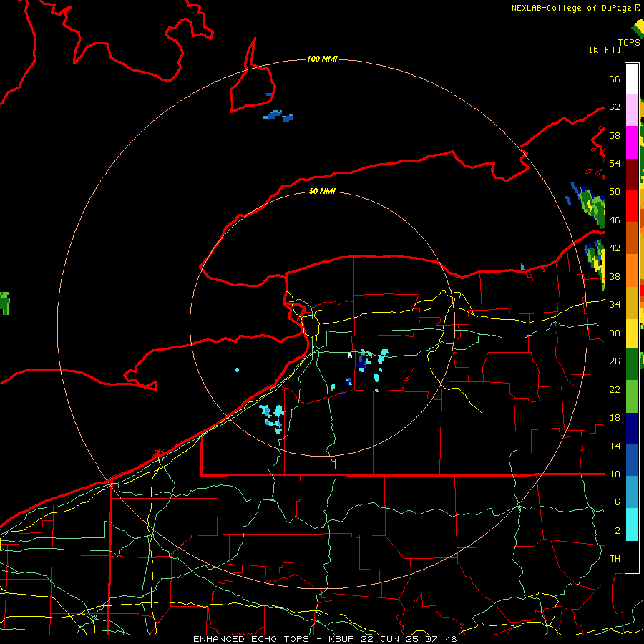The image size is (644, 644).
Task: Click the 2 legend value
Action: pyautogui.click(x=617, y=531)
